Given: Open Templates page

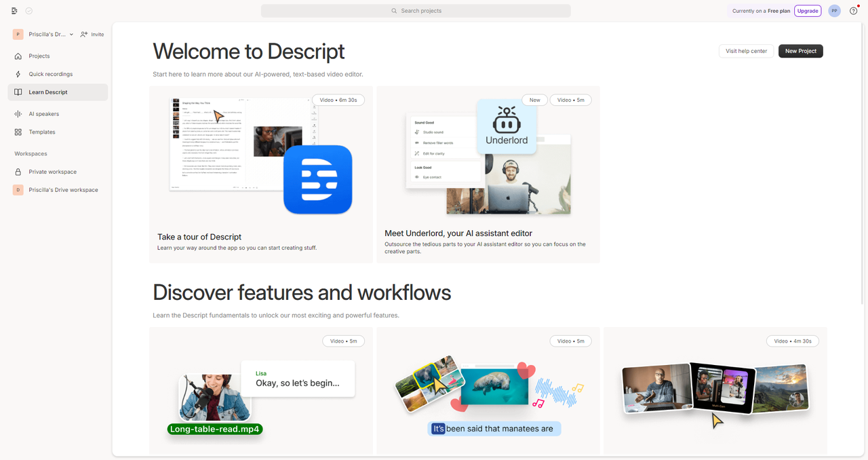Looking at the screenshot, I should [x=58, y=132].
